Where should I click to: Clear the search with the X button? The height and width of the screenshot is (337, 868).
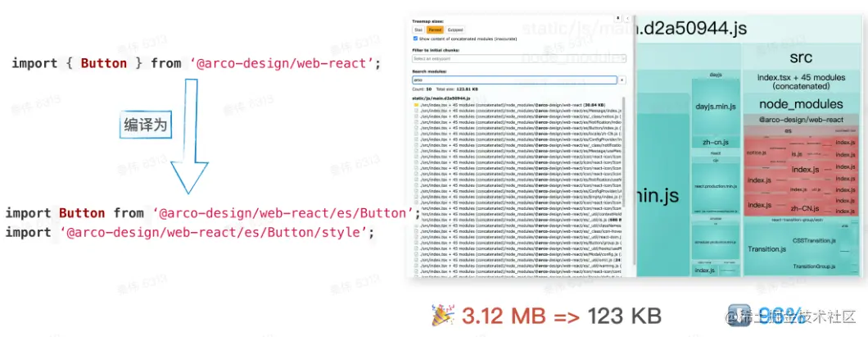pyautogui.click(x=622, y=80)
